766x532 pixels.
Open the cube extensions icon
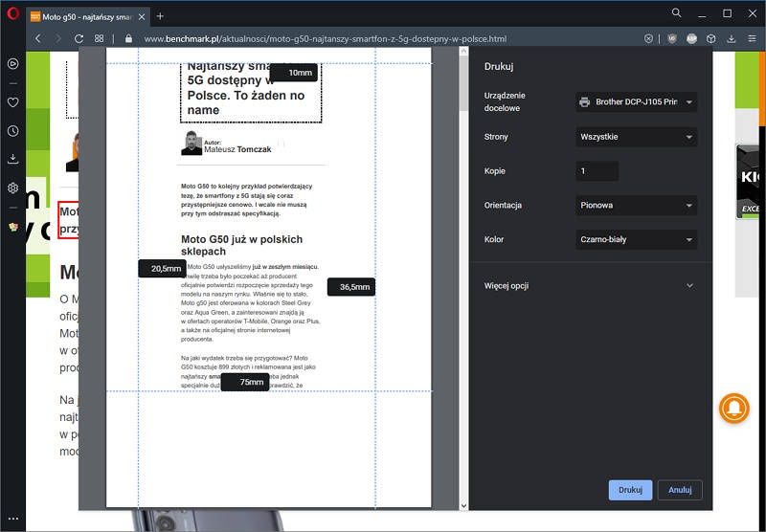(x=711, y=38)
